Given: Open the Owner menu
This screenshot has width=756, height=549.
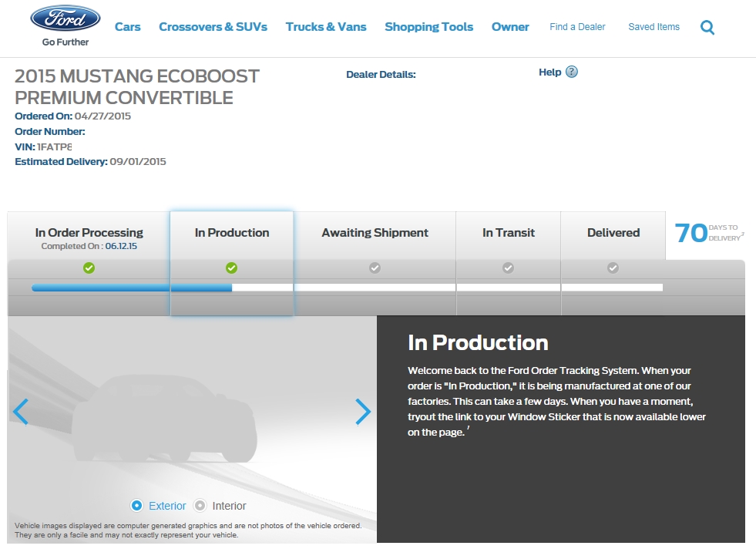Looking at the screenshot, I should coord(510,27).
